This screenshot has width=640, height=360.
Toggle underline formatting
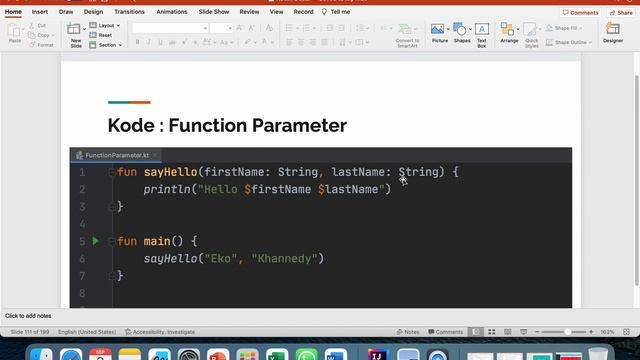point(160,42)
